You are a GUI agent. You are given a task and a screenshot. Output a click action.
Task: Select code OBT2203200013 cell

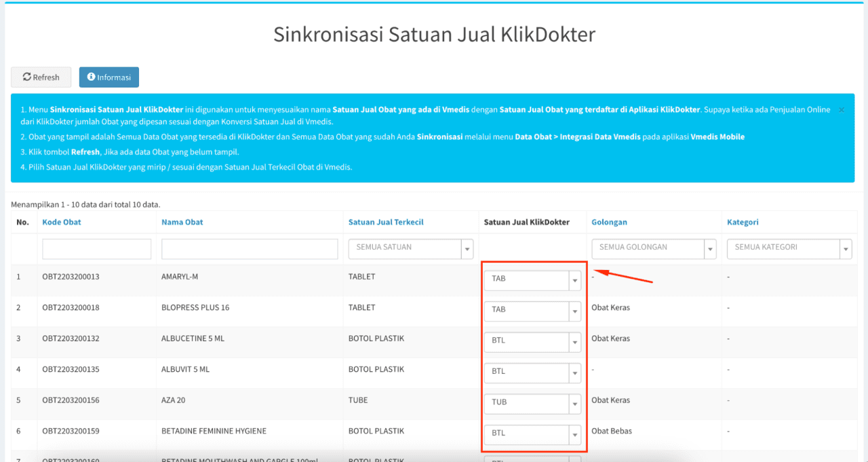point(71,277)
